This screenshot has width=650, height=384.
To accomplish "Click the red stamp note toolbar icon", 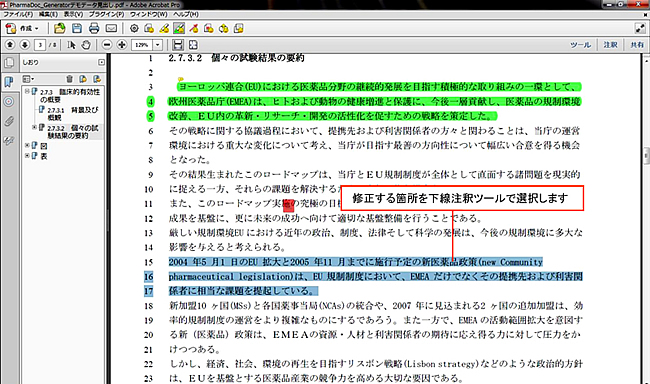I will click(209, 29).
